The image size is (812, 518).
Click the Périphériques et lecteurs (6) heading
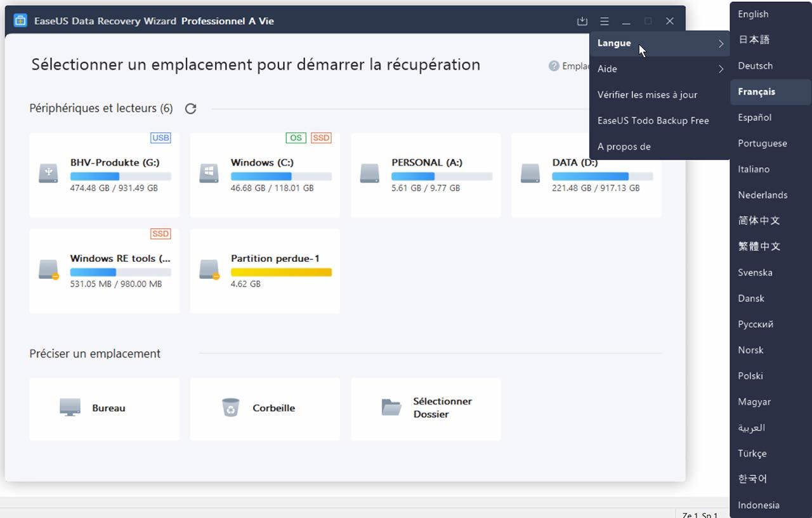tap(101, 108)
